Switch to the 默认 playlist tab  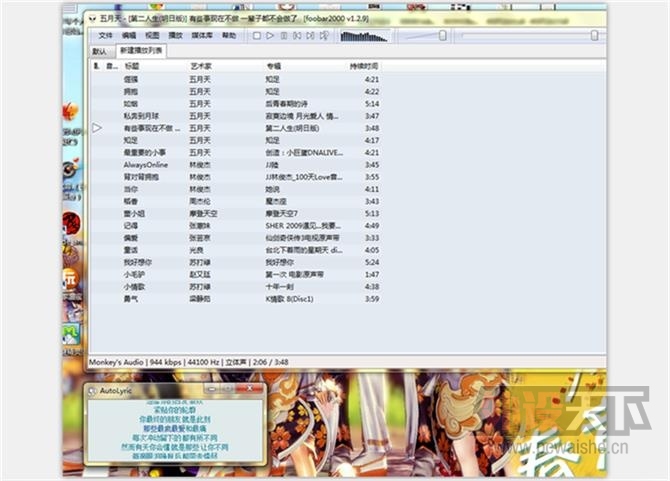[99, 50]
